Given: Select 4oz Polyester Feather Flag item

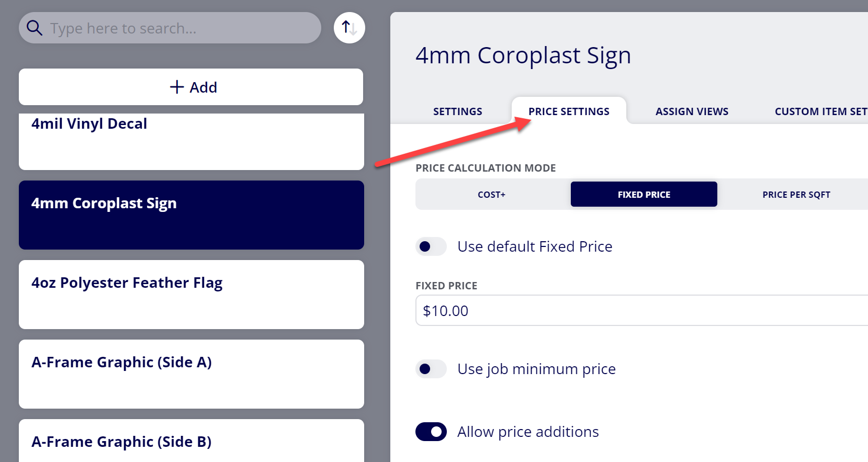Looking at the screenshot, I should [191, 295].
